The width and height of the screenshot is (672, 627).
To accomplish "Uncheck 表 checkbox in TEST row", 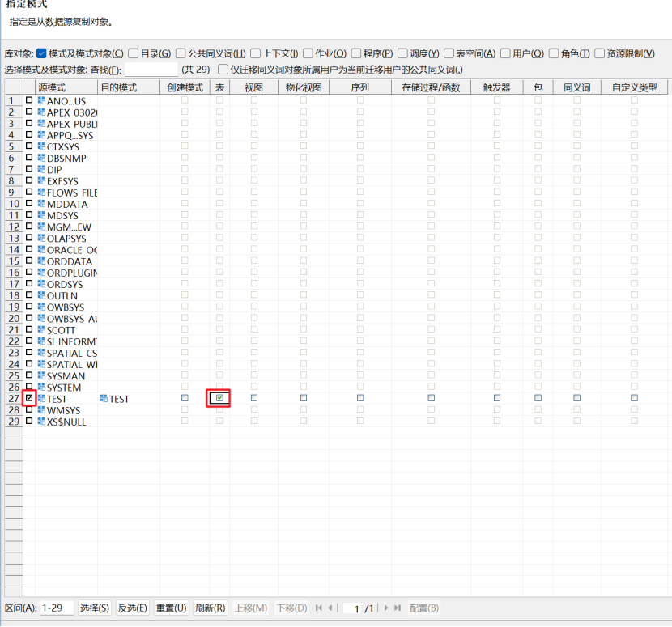I will (220, 398).
